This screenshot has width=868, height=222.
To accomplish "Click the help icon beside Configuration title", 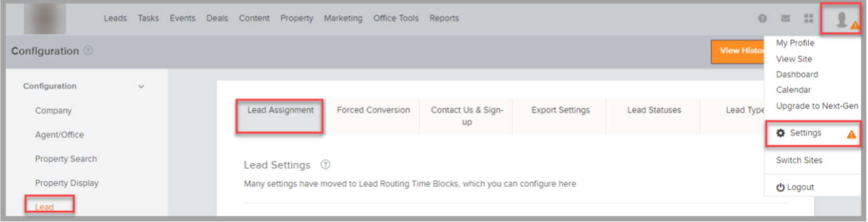I will (x=89, y=51).
